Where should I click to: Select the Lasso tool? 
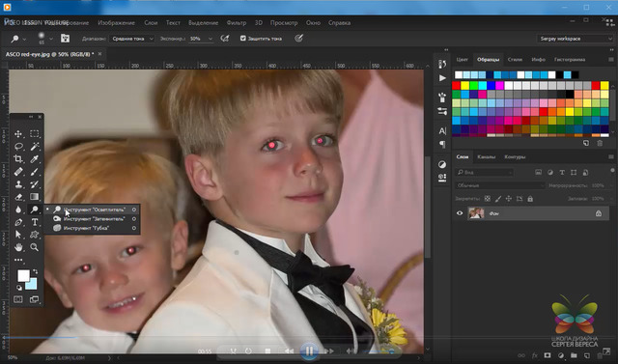(x=18, y=147)
